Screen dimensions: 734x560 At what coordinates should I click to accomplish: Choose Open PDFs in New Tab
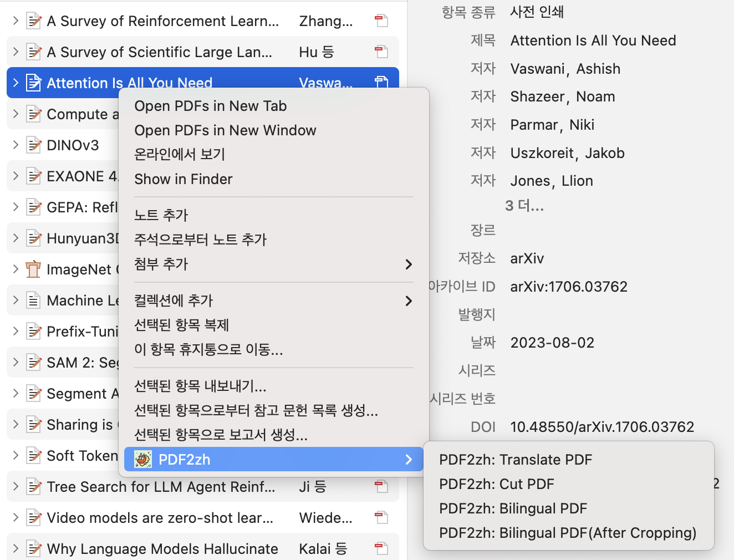click(210, 106)
